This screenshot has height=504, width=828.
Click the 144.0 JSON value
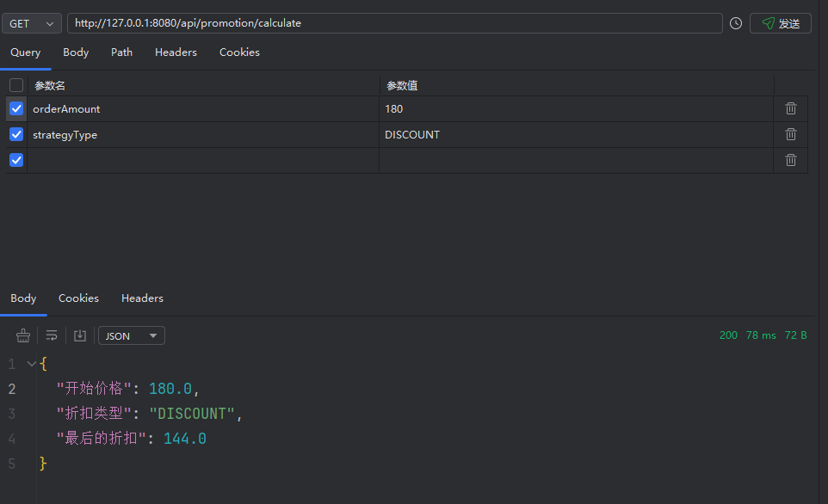(185, 439)
